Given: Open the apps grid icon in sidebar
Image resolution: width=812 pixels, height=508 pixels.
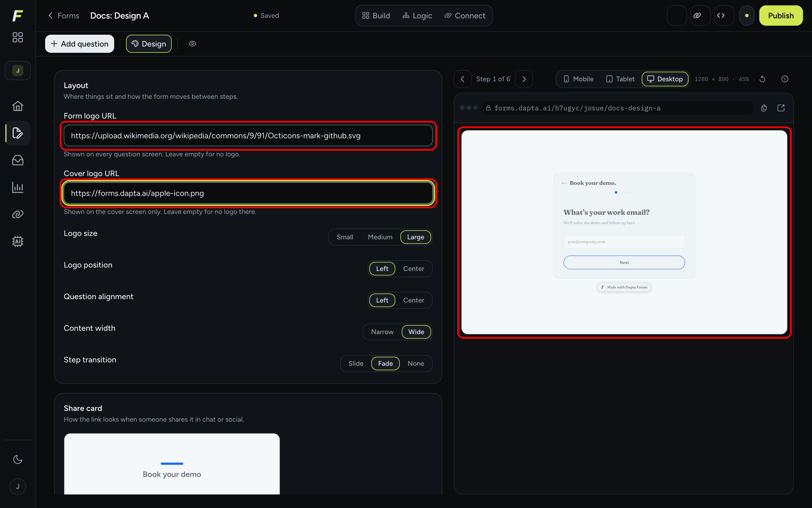Looking at the screenshot, I should point(18,37).
